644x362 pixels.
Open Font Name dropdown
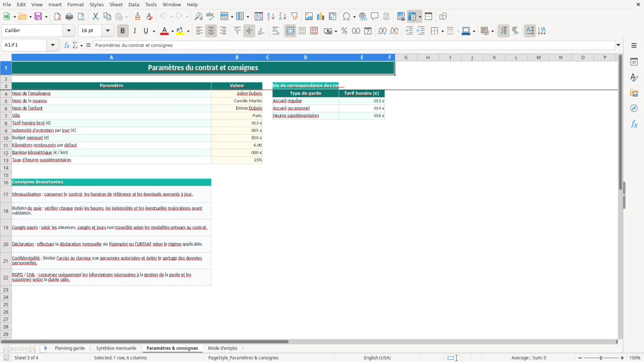(68, 31)
